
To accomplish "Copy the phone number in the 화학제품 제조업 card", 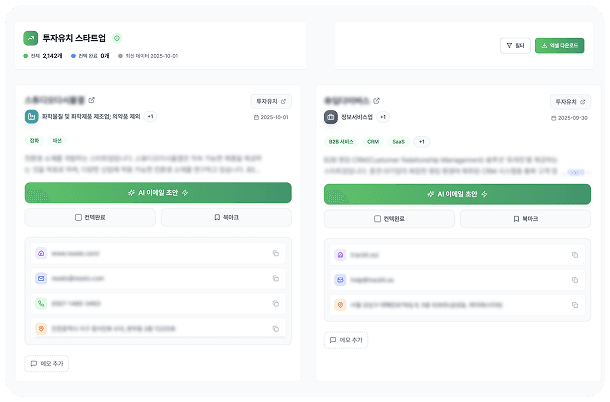I will pos(276,303).
